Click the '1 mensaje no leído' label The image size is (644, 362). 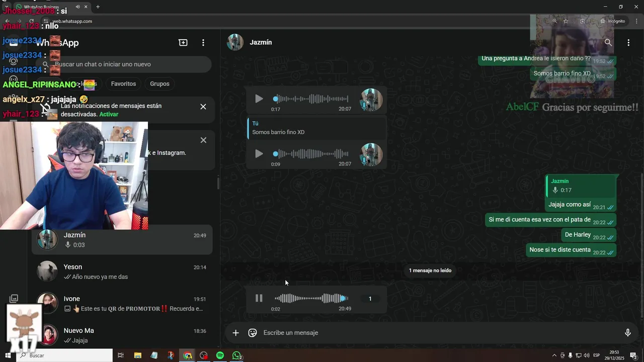[430, 270]
